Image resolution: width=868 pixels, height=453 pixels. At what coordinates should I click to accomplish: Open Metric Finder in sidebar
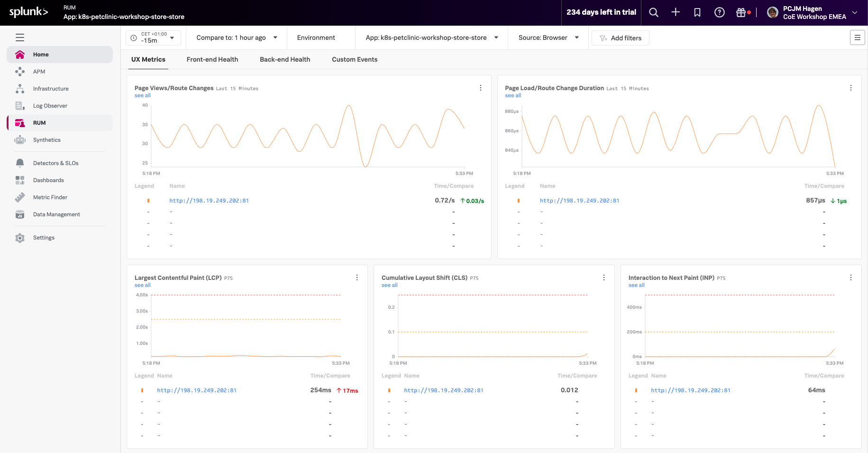(x=50, y=197)
